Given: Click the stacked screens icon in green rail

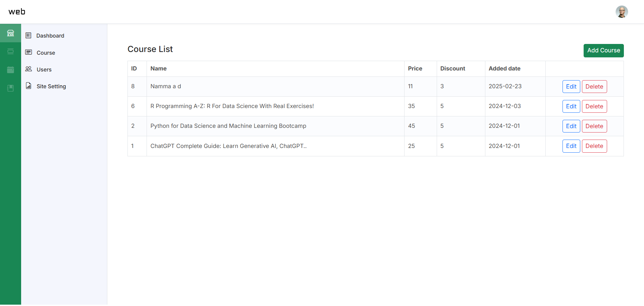Looking at the screenshot, I should tap(10, 51).
